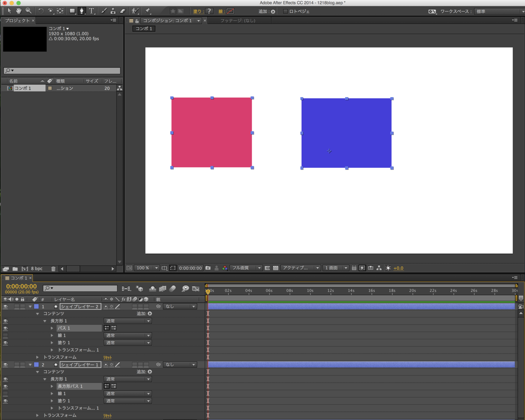Open composition mini-flowchart in timeline
Image resolution: width=525 pixels, height=420 pixels.
click(126, 289)
